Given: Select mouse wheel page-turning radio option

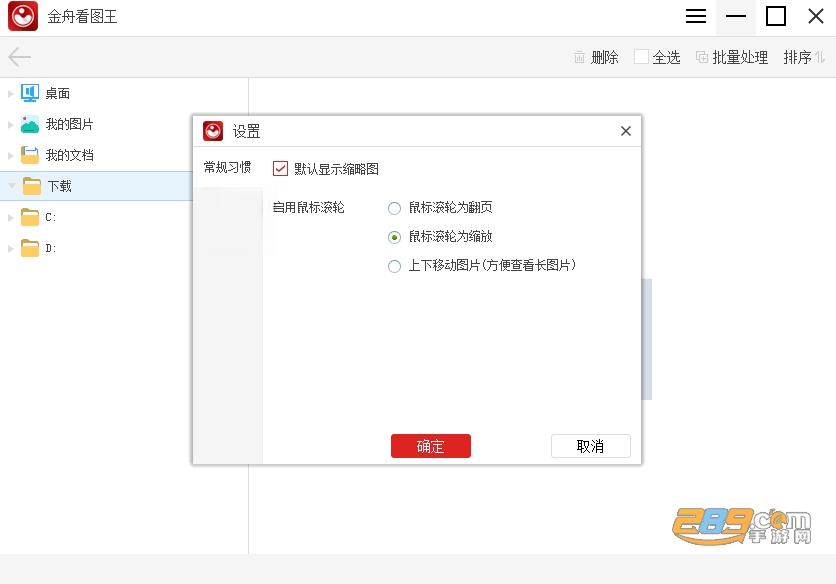Looking at the screenshot, I should pyautogui.click(x=395, y=208).
